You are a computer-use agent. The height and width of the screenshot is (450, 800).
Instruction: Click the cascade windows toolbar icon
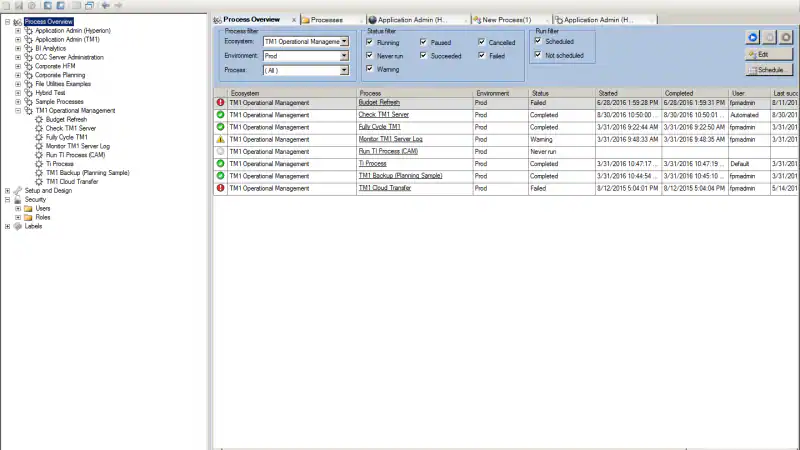(89, 5)
